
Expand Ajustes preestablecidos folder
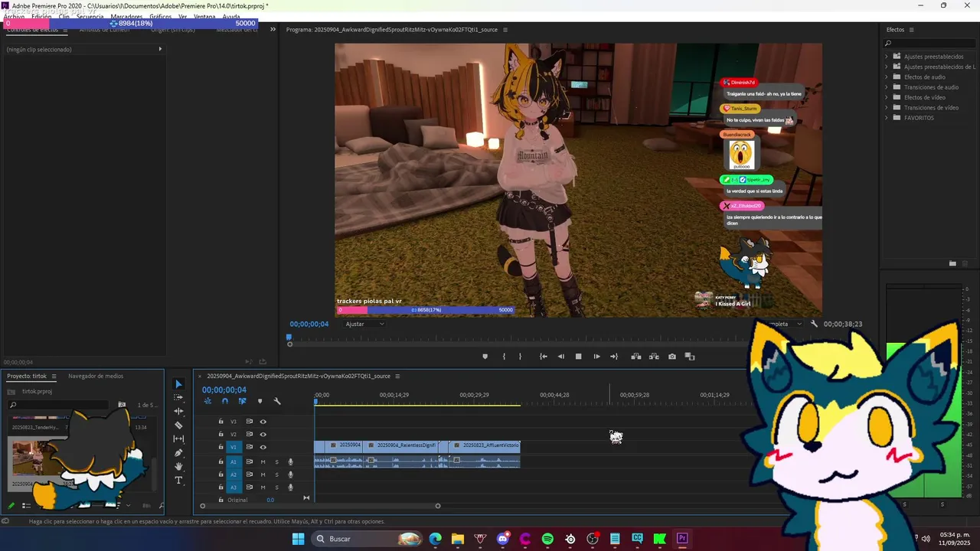pos(887,57)
